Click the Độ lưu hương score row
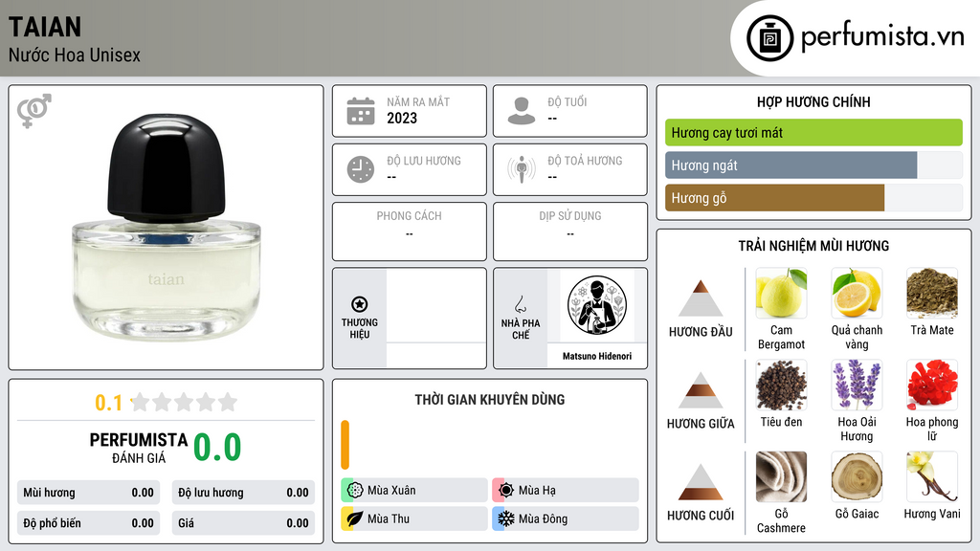The height and width of the screenshot is (551, 980). [x=243, y=493]
